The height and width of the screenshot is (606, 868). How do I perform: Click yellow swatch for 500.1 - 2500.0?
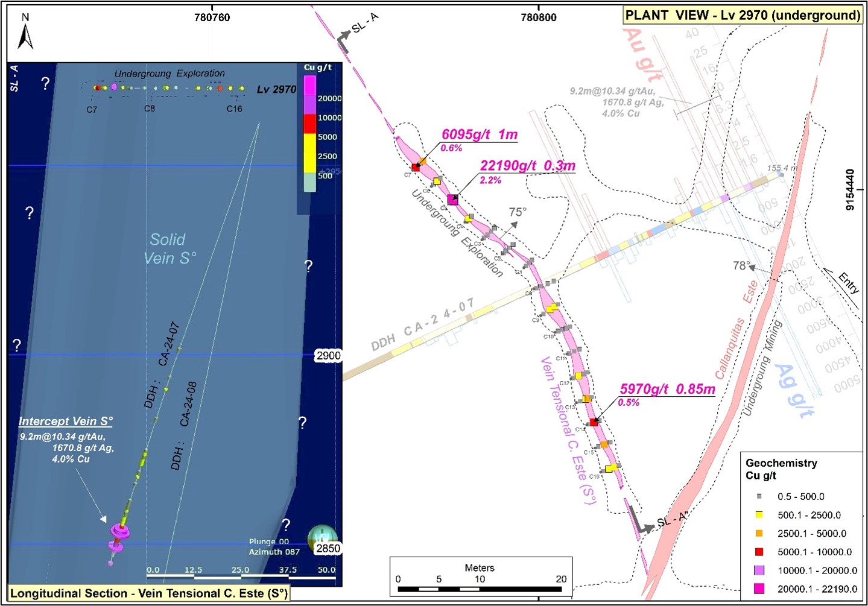pyautogui.click(x=759, y=515)
